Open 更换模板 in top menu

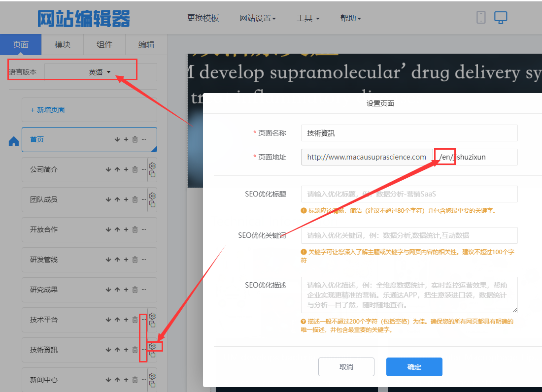[203, 18]
